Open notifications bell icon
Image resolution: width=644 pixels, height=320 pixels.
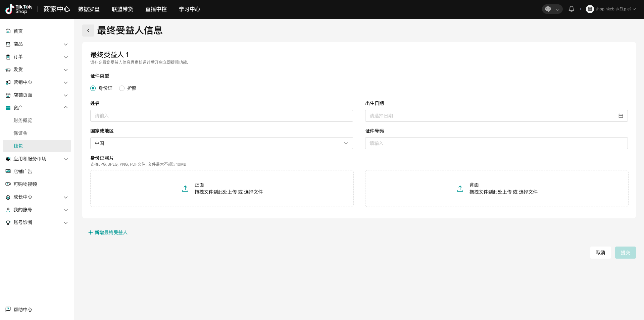coord(572,9)
